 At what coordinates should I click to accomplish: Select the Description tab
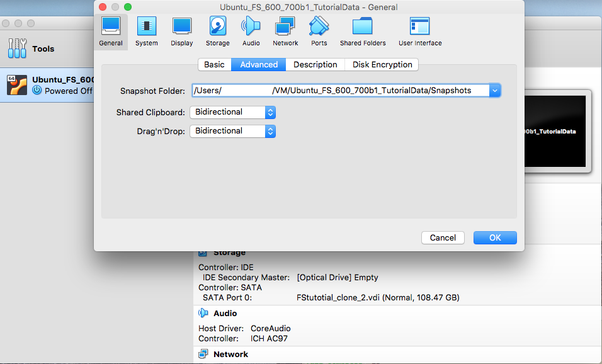[315, 65]
